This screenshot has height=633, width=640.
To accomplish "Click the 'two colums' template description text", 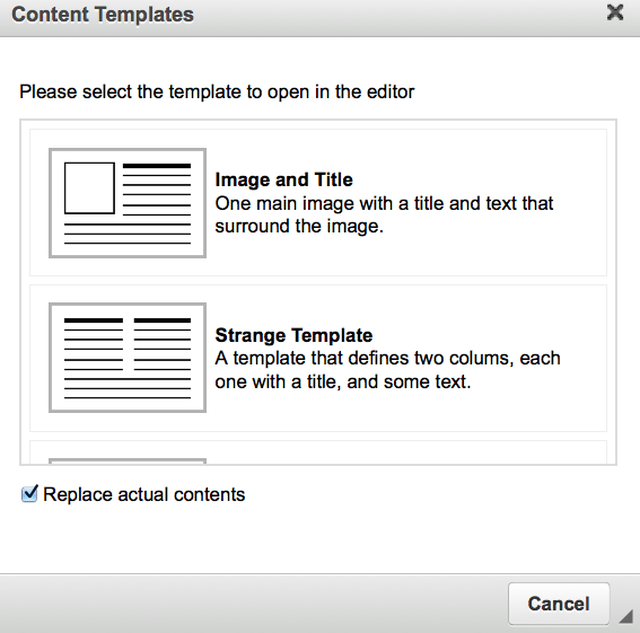I will [x=388, y=369].
